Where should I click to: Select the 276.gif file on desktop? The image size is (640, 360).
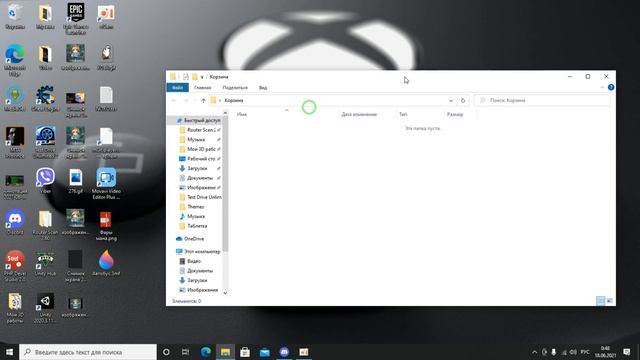(76, 181)
